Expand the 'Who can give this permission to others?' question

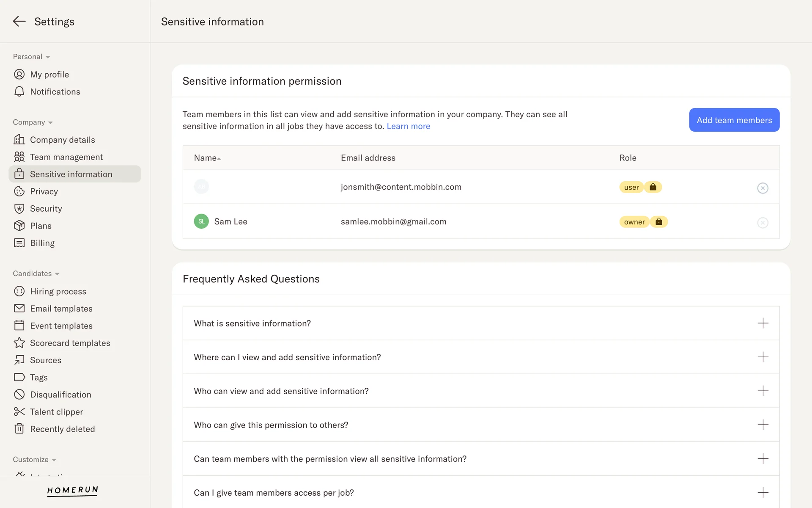coord(763,425)
